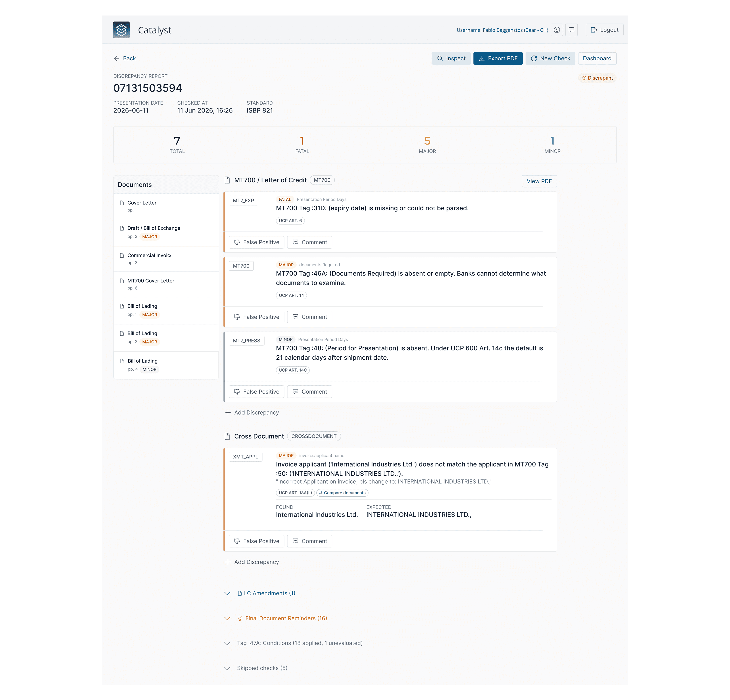The image size is (730, 700).
Task: Mark MT700 Tag :46A: discrepancy False Positive
Action: point(256,317)
